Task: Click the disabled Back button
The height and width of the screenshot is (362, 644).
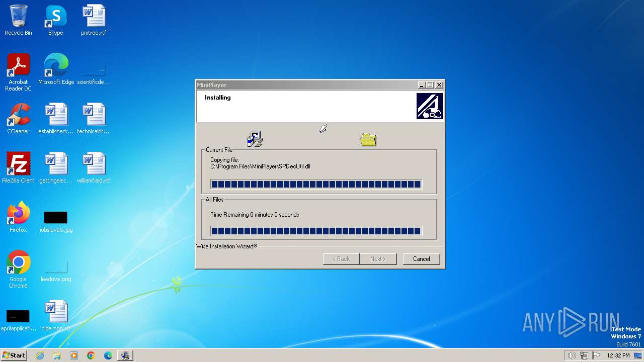Action: [341, 259]
